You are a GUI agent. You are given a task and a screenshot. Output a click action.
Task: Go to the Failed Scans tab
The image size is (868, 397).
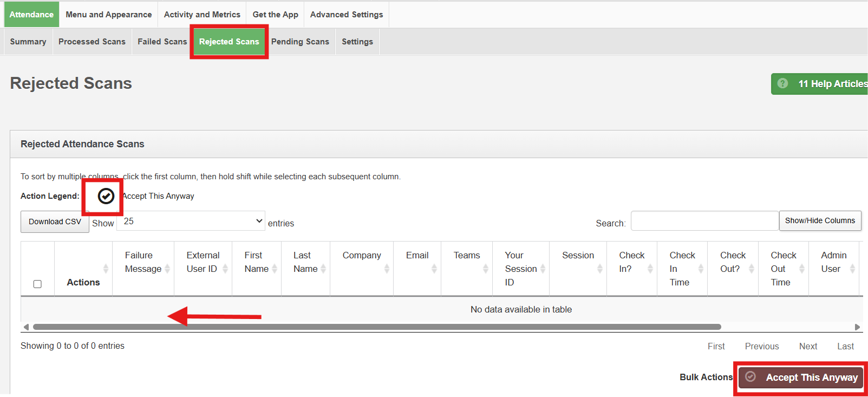(162, 42)
